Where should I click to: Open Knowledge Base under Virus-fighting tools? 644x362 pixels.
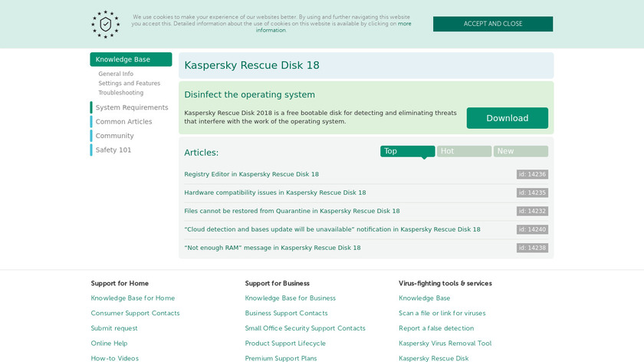click(424, 298)
